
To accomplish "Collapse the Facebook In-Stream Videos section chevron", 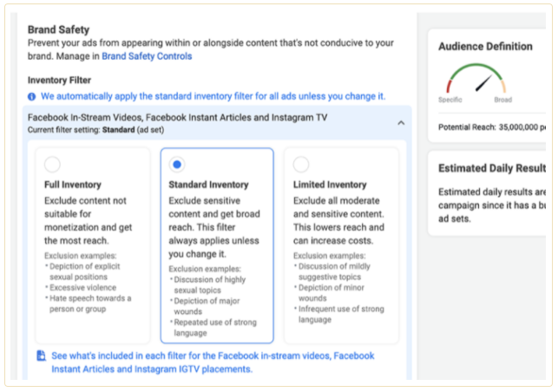I will [x=401, y=123].
